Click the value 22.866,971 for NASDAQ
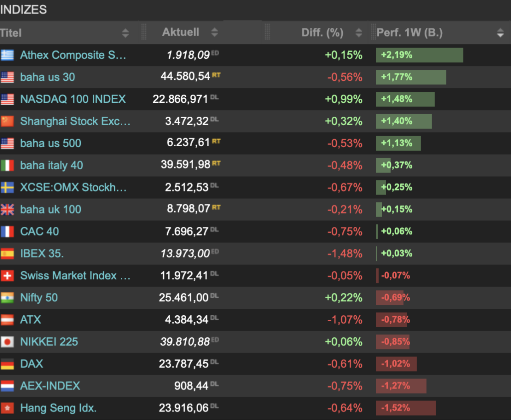Viewport: 511px width, 420px height. [180, 99]
